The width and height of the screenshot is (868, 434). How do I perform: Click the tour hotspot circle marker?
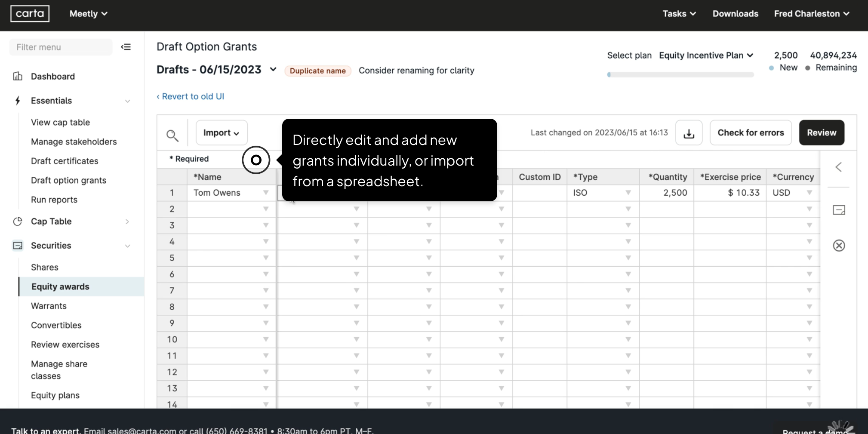[256, 160]
